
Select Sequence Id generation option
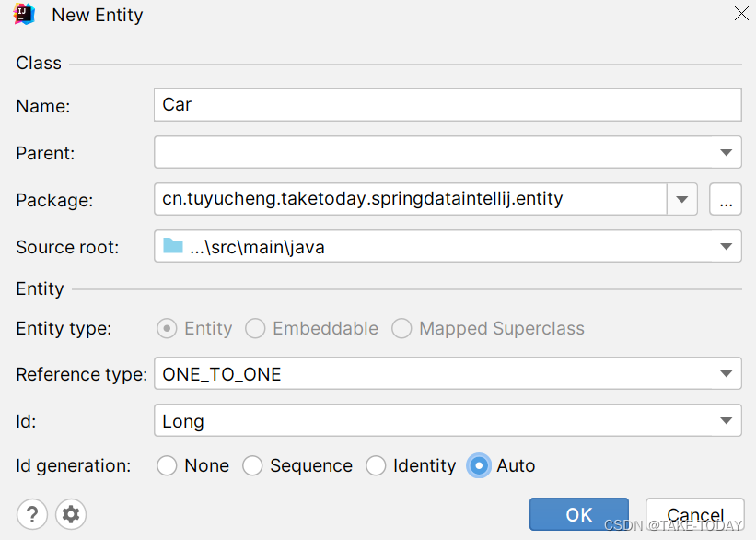pyautogui.click(x=252, y=466)
